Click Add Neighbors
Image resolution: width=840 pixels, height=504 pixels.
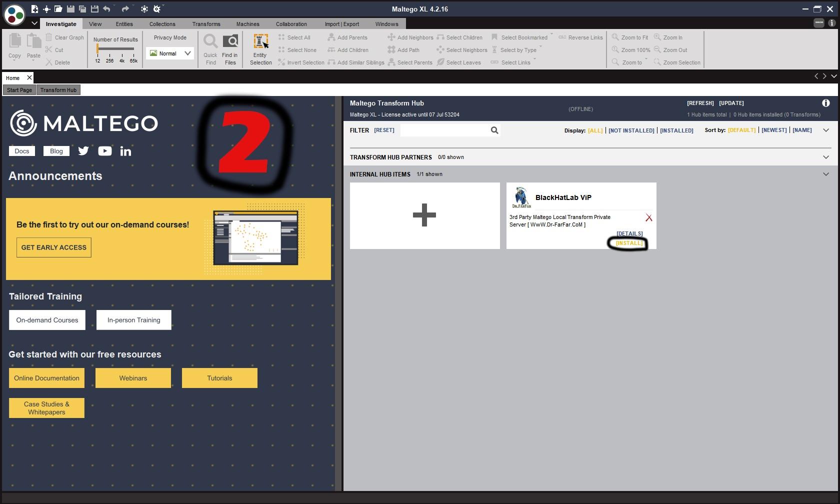[x=410, y=37]
